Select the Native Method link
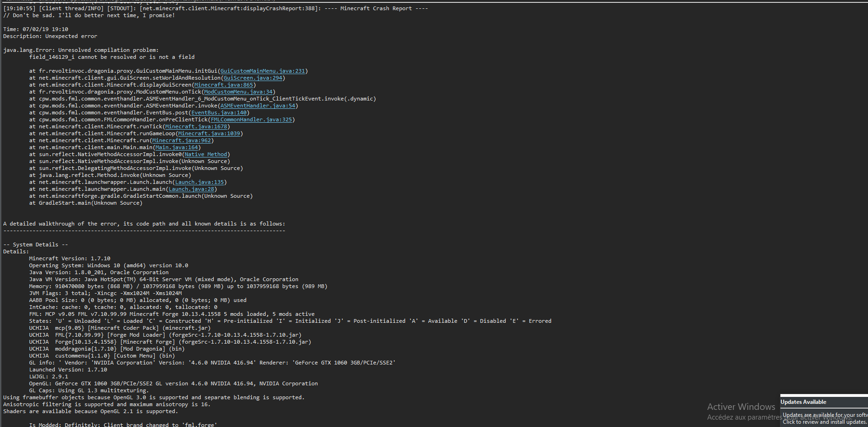Screen dimensions: 868x427 [x=206, y=154]
